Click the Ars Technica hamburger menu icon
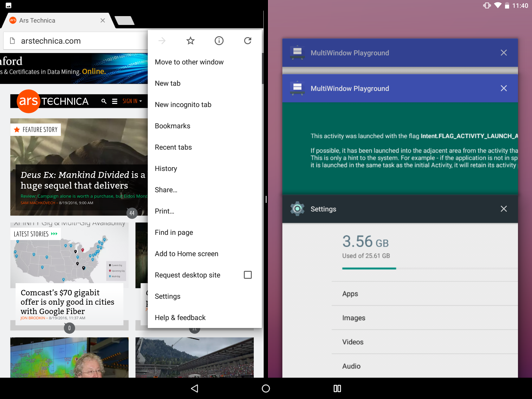Screen dimensions: 532x399 click(x=115, y=101)
